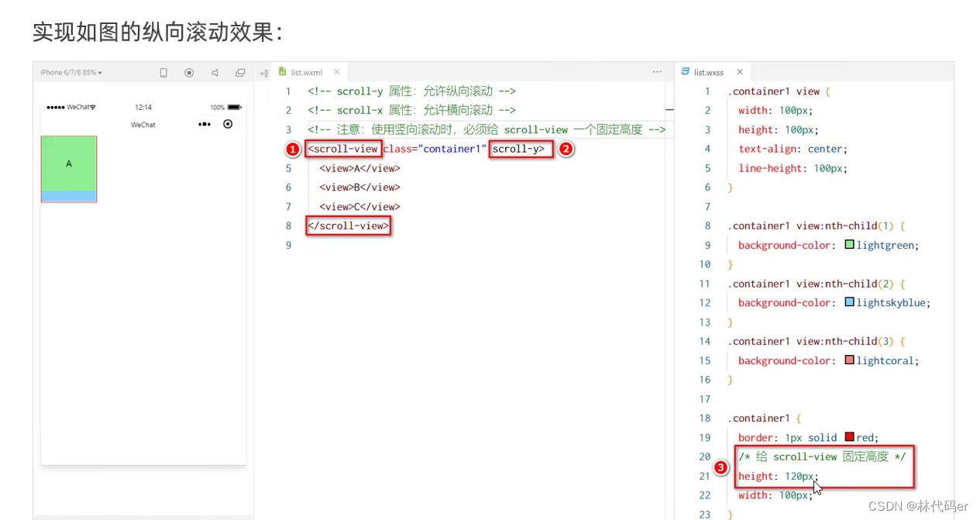Open the ellipsis menu beside the editor tabs
This screenshot has width=980, height=520.
[657, 71]
